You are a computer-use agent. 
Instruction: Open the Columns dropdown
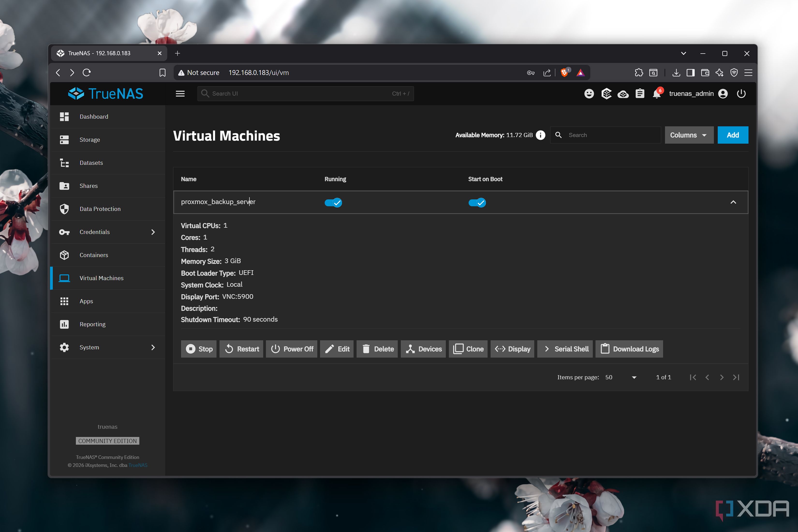tap(689, 135)
